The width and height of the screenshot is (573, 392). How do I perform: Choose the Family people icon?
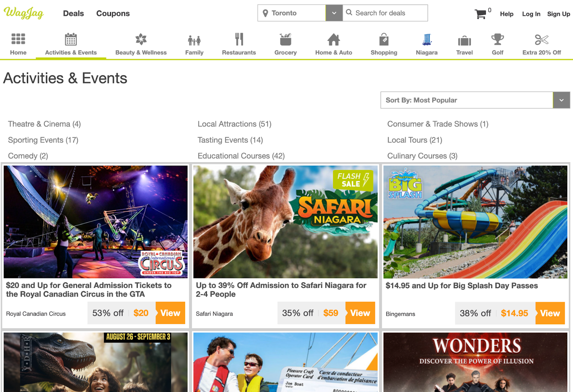tap(194, 40)
